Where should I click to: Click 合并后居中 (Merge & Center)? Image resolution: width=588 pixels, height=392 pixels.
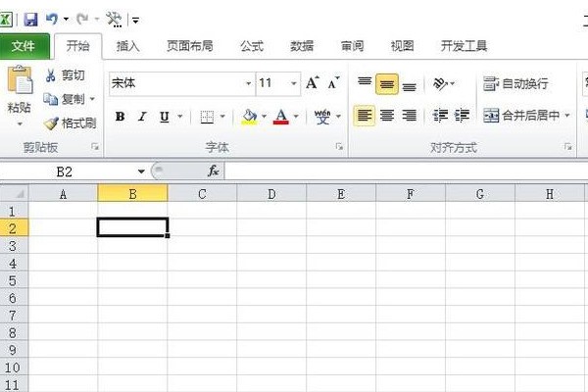click(521, 116)
